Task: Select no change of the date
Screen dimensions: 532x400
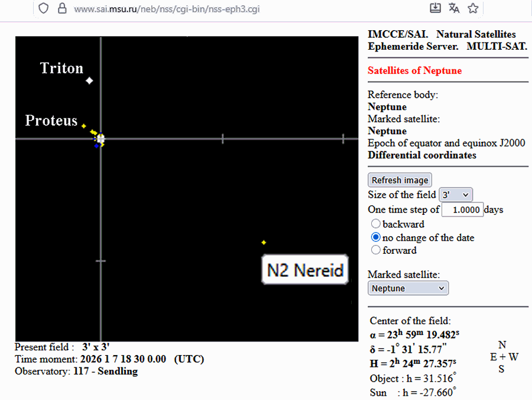Action: [375, 237]
